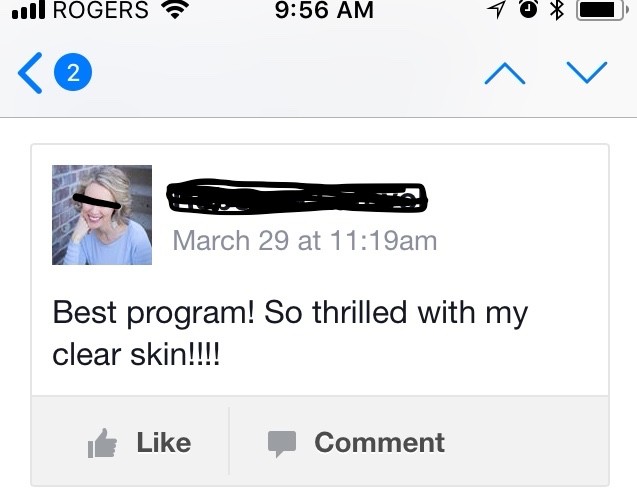
Task: Tap the 9:56 AM clock in status bar
Action: coord(324,10)
